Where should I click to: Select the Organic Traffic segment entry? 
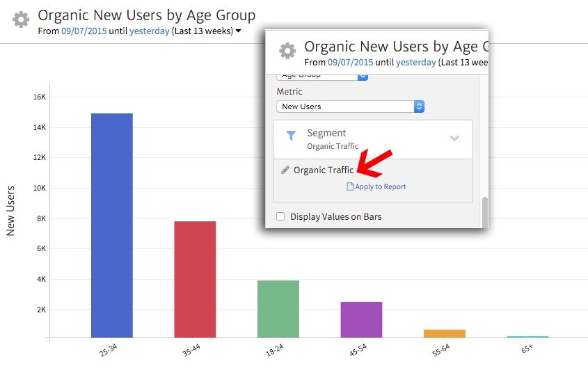[323, 170]
